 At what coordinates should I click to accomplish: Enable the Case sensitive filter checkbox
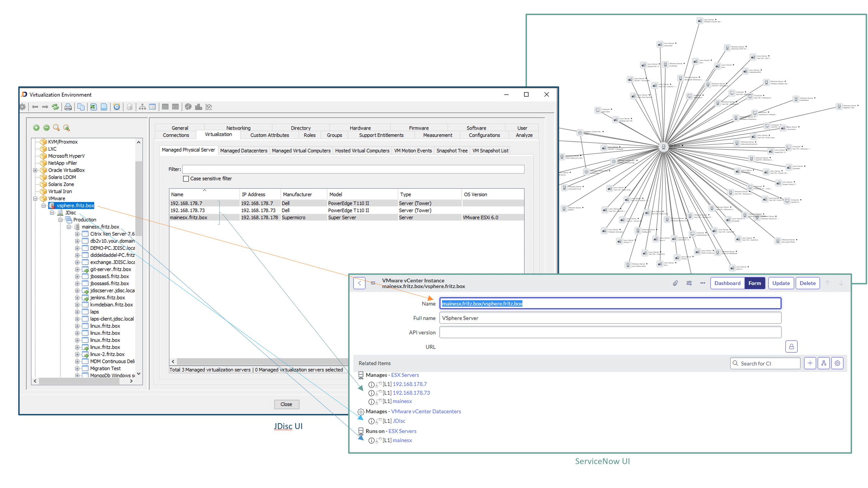186,178
